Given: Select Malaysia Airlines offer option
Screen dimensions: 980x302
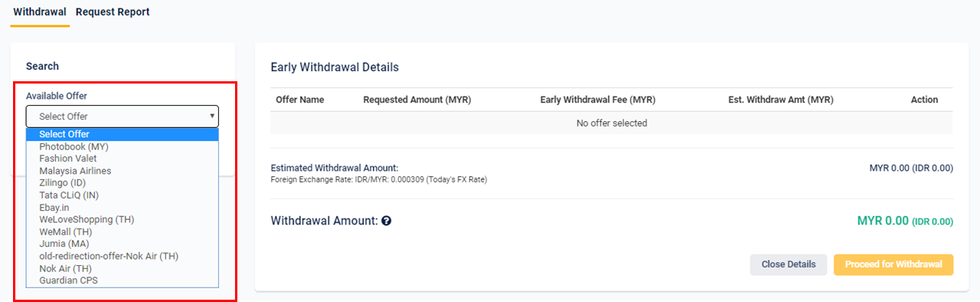Looking at the screenshot, I should click(122, 171).
